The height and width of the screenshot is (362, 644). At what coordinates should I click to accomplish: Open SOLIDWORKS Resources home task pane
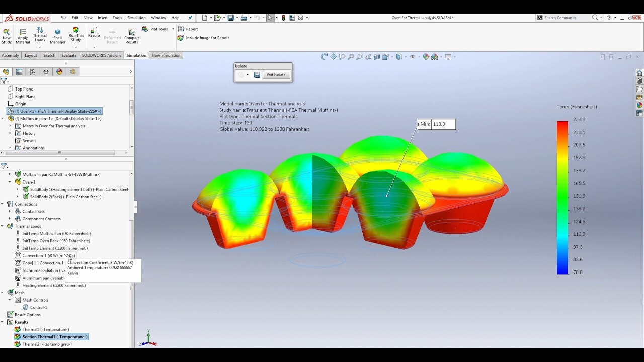639,73
